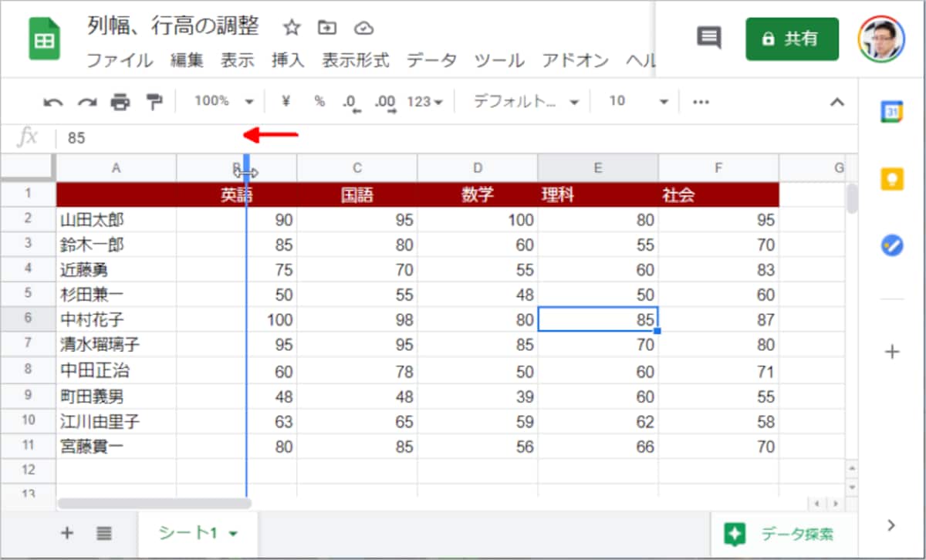The image size is (926, 560).
Task: Get add-ons with the plus icon
Action: 892,353
